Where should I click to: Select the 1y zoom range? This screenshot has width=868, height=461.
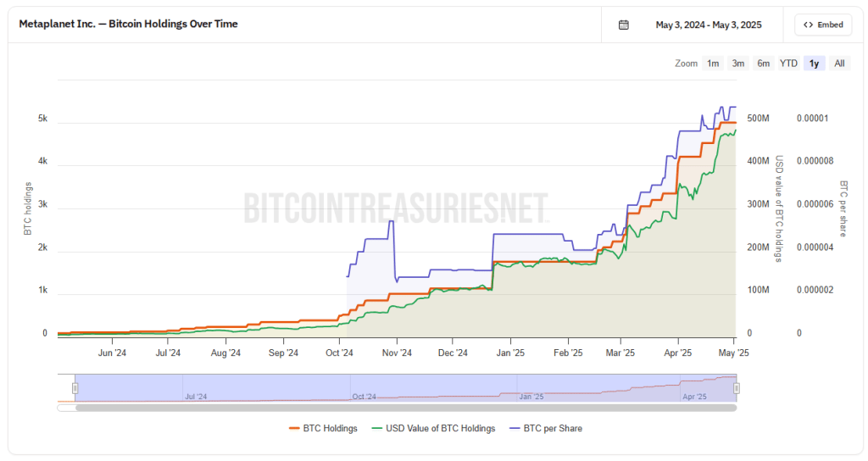click(814, 64)
